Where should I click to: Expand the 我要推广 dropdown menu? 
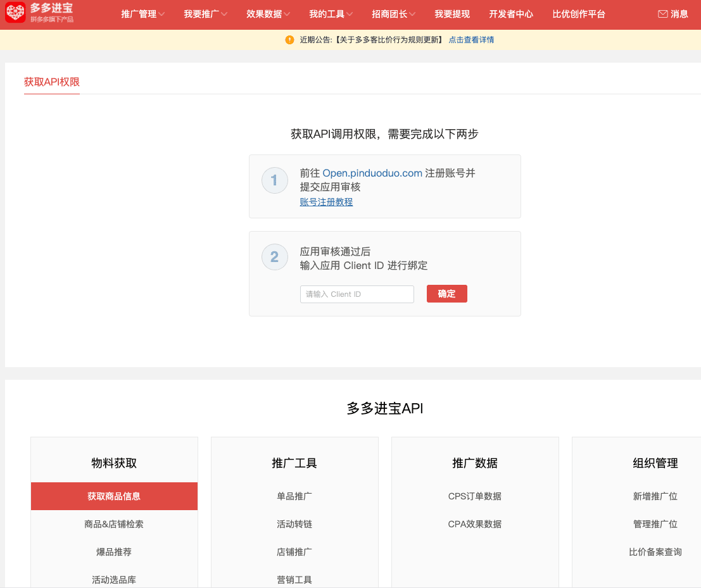tap(206, 14)
